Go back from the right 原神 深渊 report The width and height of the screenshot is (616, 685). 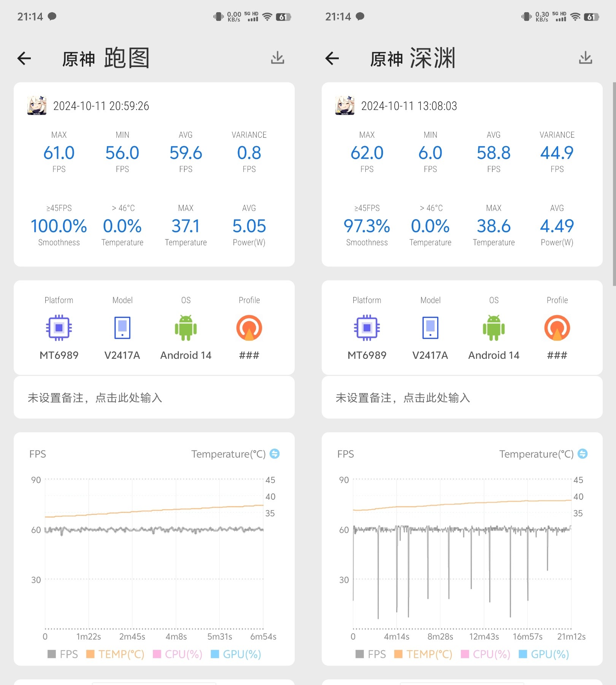pos(332,58)
